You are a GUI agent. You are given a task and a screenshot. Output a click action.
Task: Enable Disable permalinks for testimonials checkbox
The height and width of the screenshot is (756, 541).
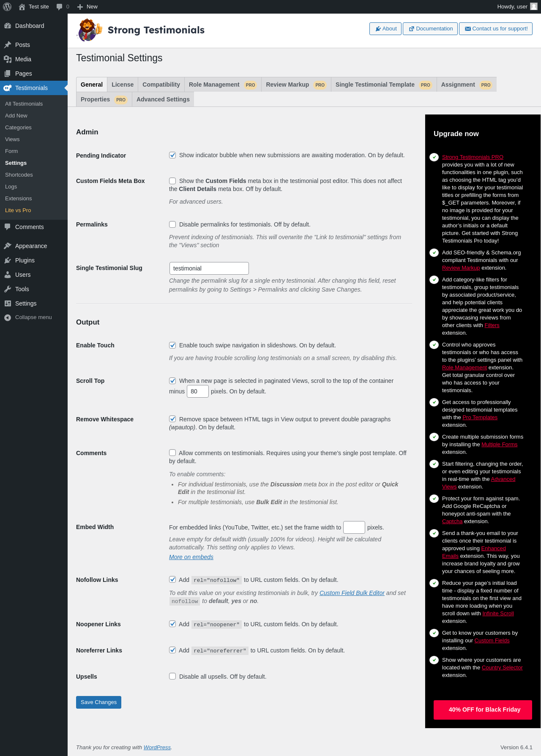coord(172,224)
